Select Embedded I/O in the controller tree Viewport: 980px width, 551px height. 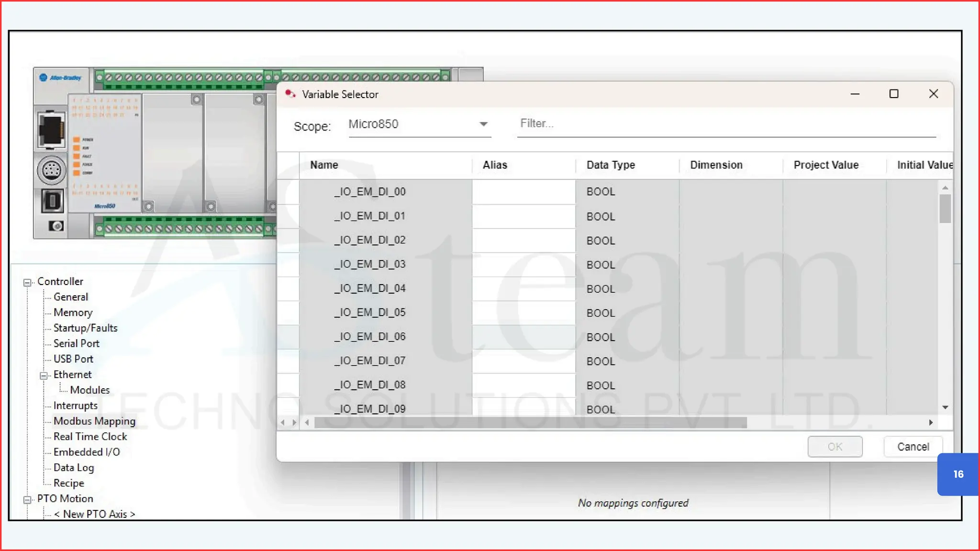pyautogui.click(x=87, y=452)
